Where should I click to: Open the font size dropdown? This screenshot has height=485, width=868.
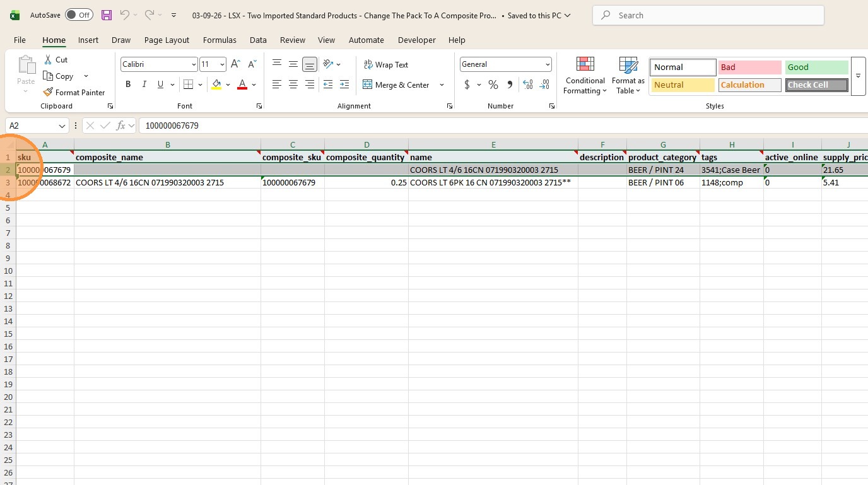tap(222, 64)
